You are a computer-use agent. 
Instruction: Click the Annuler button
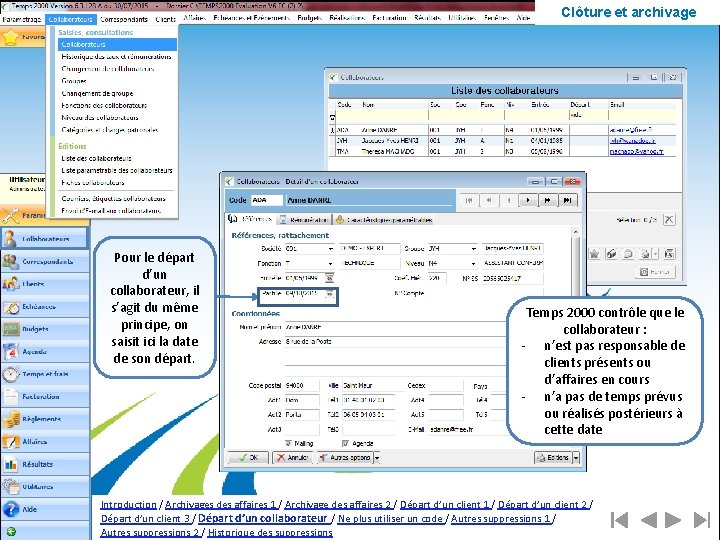click(x=292, y=458)
